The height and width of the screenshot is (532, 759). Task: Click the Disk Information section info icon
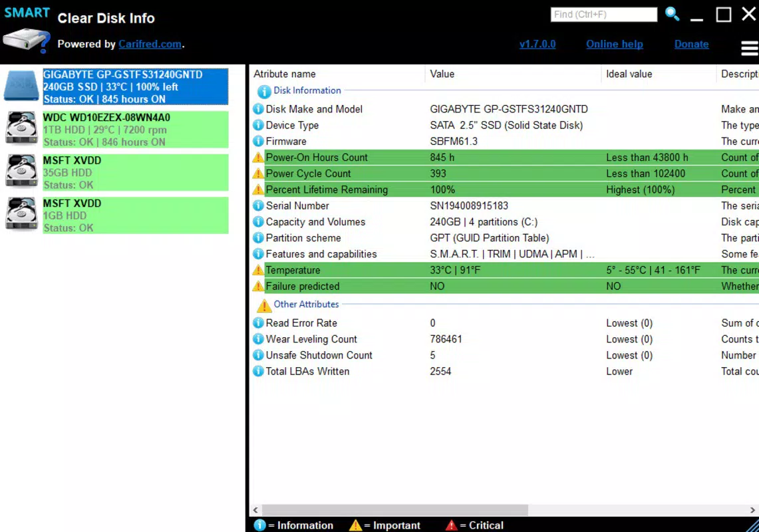coord(264,91)
